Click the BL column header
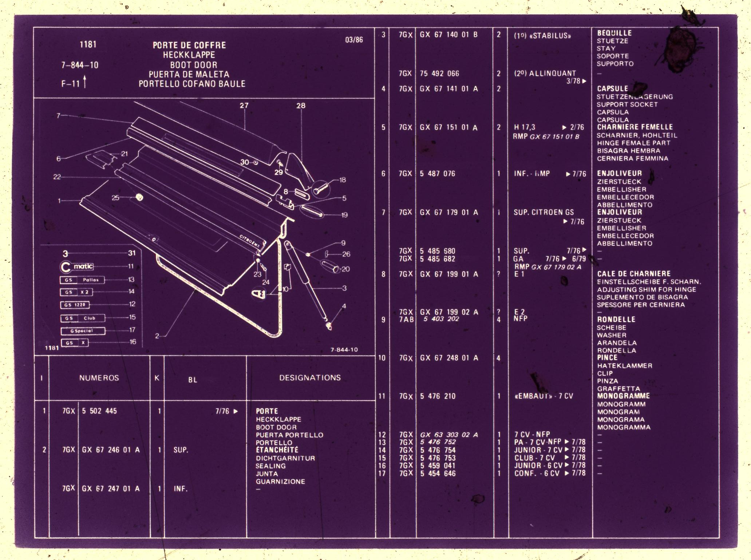 tap(193, 380)
